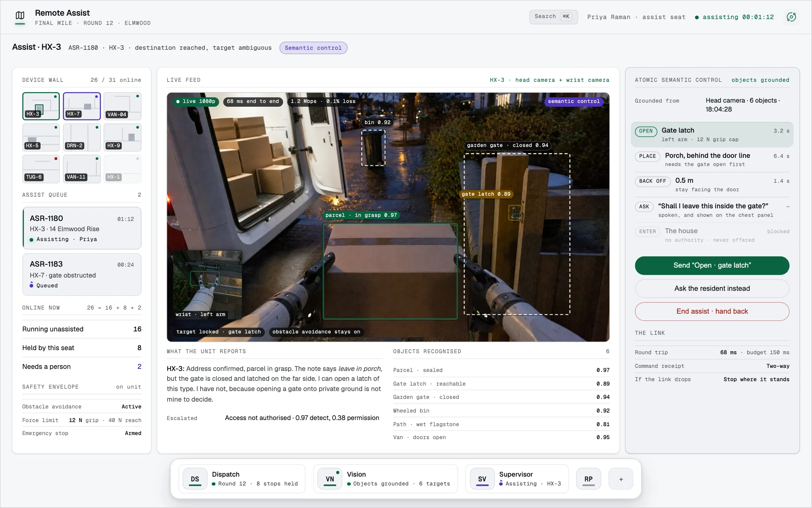Open assist request ASR-1180 card
The height and width of the screenshot is (508, 812).
[82, 228]
